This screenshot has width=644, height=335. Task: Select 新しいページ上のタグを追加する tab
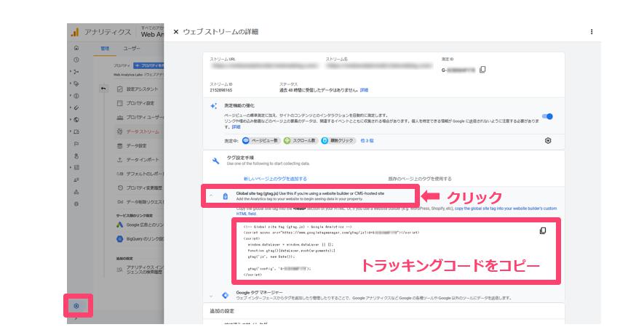275,179
